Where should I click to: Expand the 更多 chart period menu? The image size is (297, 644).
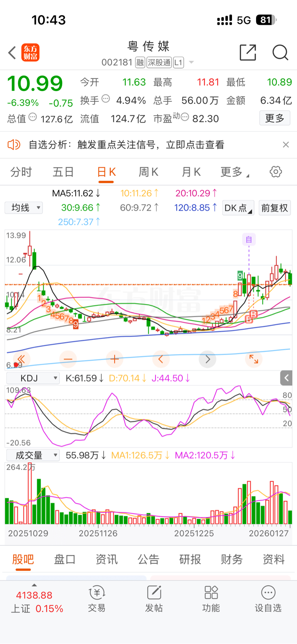[x=234, y=172]
